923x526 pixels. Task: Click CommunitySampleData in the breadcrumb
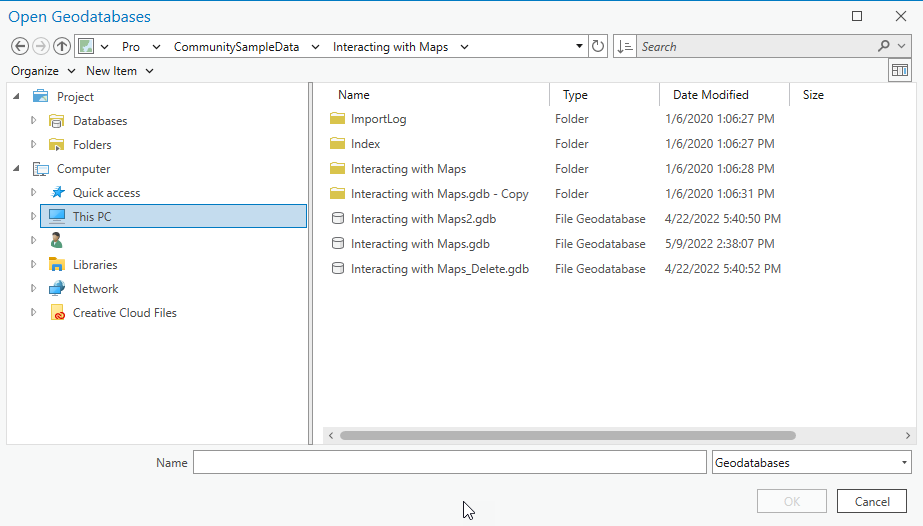pyautogui.click(x=236, y=46)
